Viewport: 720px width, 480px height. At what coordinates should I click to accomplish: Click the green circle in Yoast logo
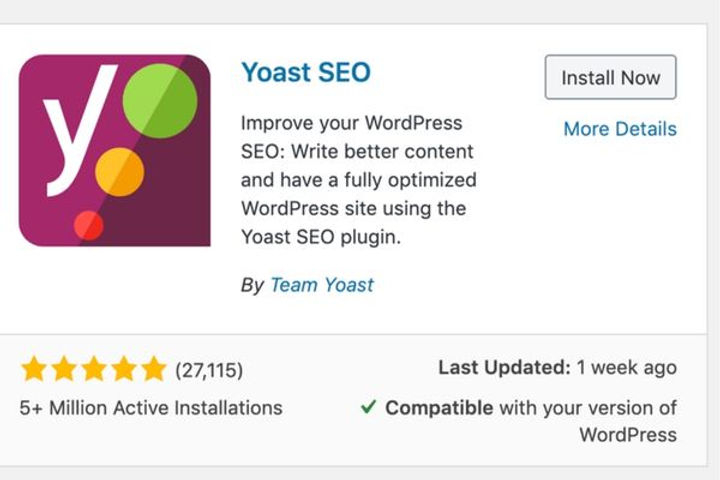(160, 101)
